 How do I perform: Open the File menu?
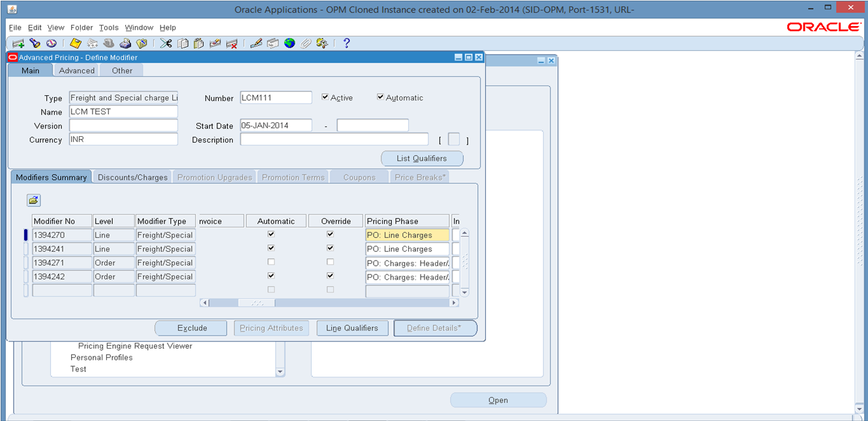coord(15,27)
